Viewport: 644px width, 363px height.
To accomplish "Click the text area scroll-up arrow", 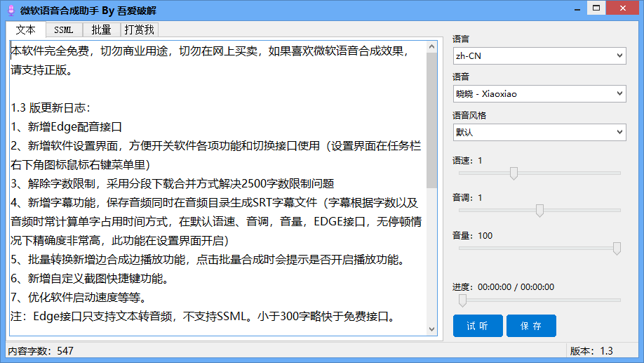I will [x=431, y=47].
